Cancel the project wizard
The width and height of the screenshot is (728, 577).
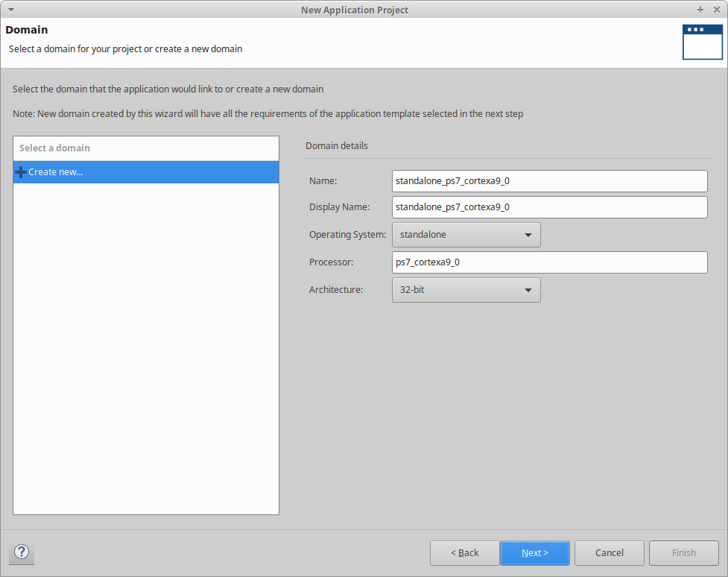coord(609,553)
